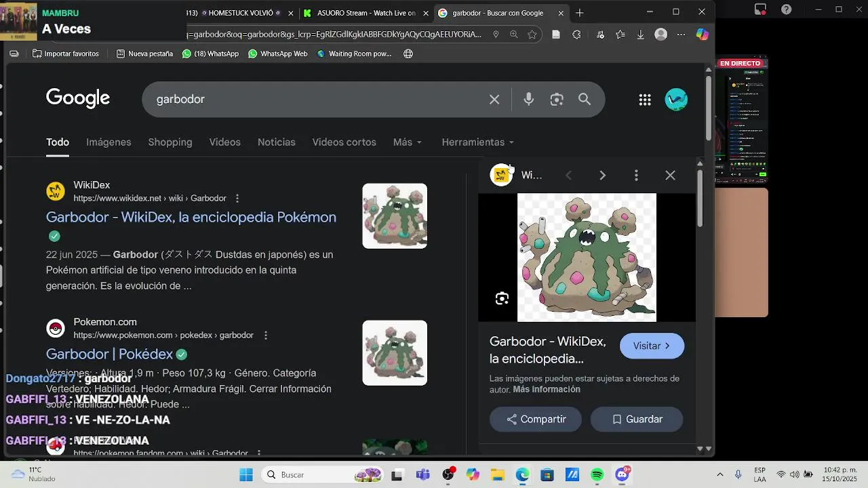
Task: Show hidden system tray icons
Action: pyautogui.click(x=719, y=474)
